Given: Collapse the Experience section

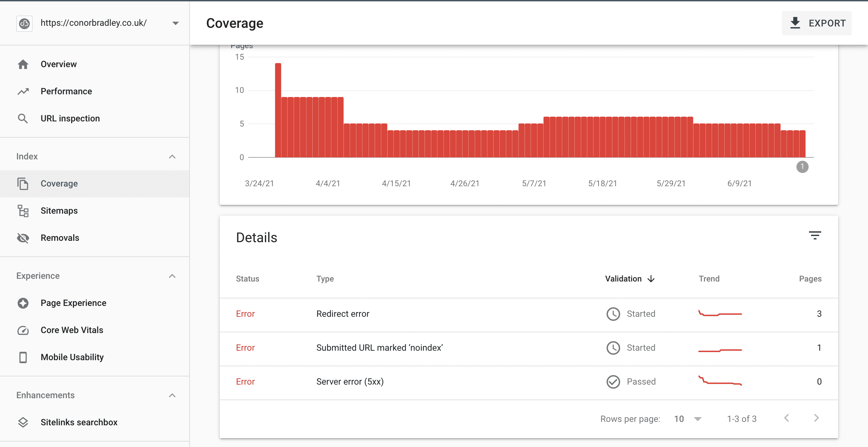Looking at the screenshot, I should coord(172,276).
